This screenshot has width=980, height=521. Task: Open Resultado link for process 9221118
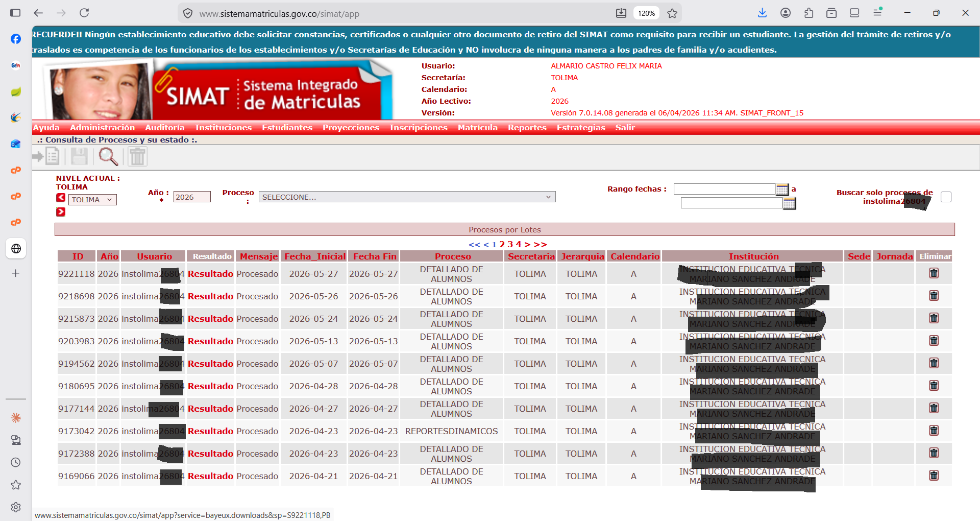point(210,274)
